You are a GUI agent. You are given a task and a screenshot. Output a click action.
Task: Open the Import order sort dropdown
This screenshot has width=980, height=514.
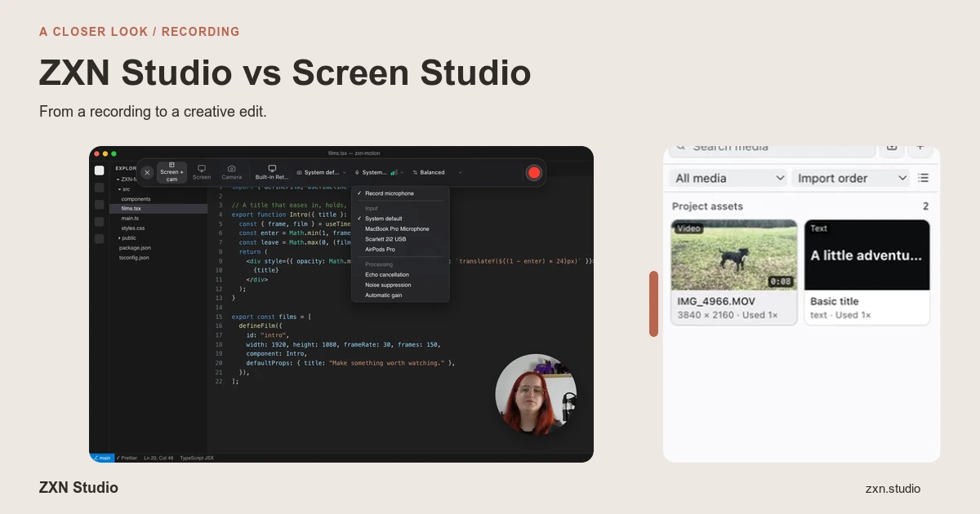pos(851,178)
